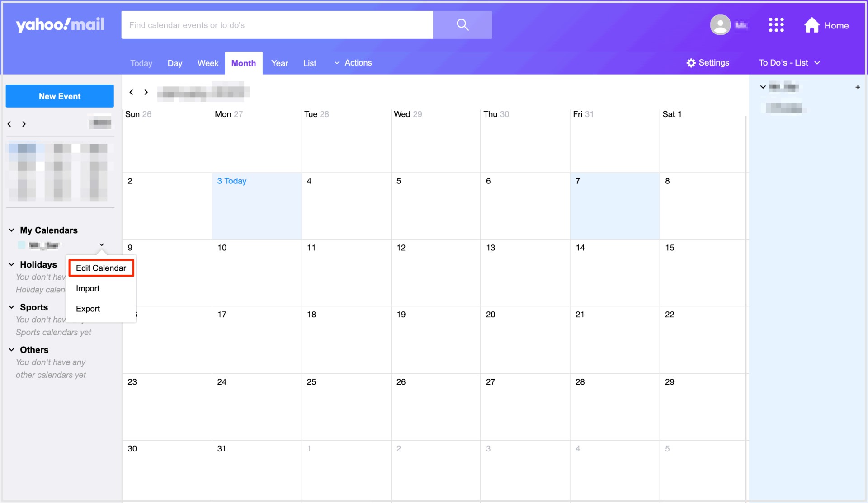The image size is (868, 503).
Task: Collapse the Sports section
Action: [11, 307]
